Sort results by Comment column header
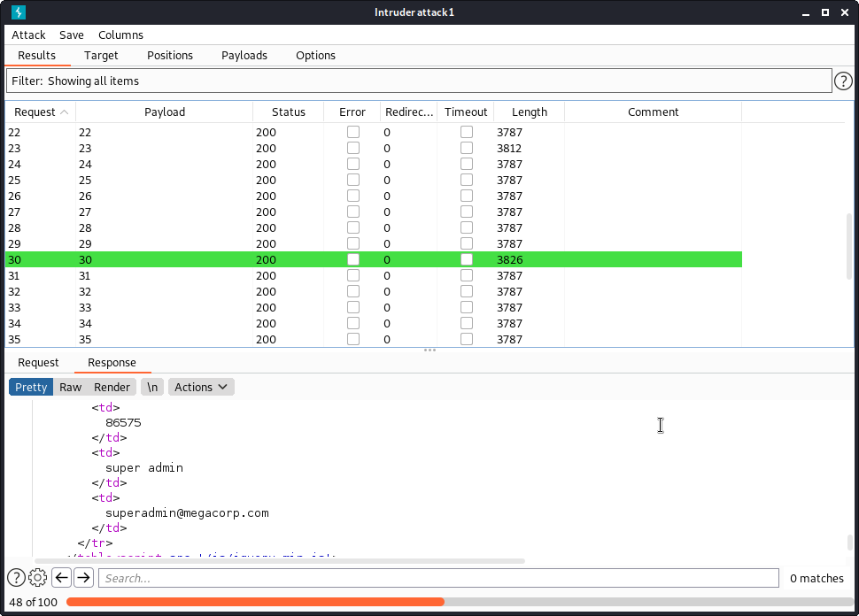859x616 pixels. (x=653, y=112)
